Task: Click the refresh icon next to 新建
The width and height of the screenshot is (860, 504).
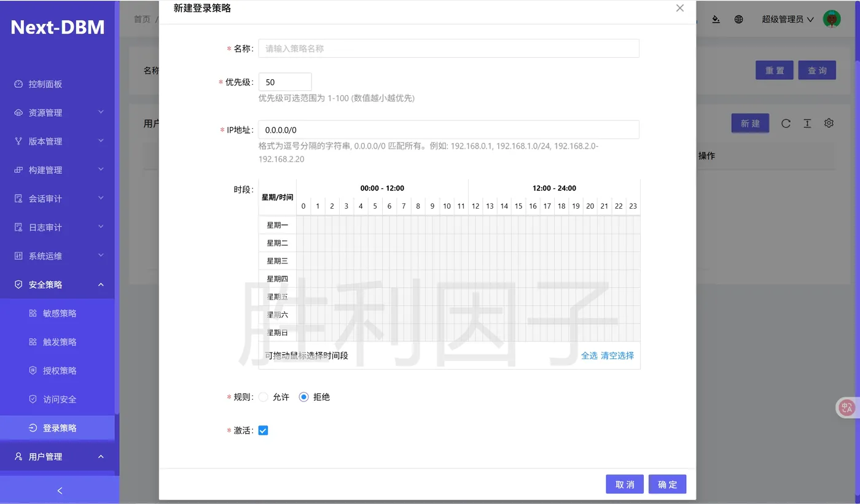Action: click(786, 123)
